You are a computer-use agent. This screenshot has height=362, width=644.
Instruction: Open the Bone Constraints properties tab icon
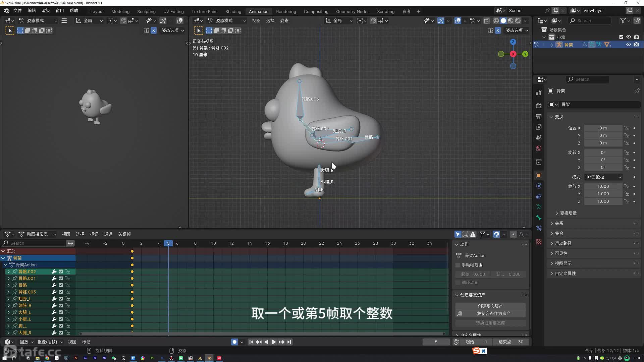point(539,229)
